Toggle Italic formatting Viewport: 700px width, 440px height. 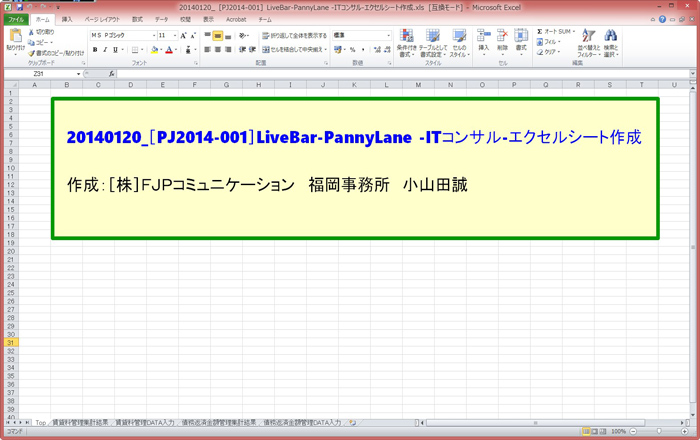105,49
